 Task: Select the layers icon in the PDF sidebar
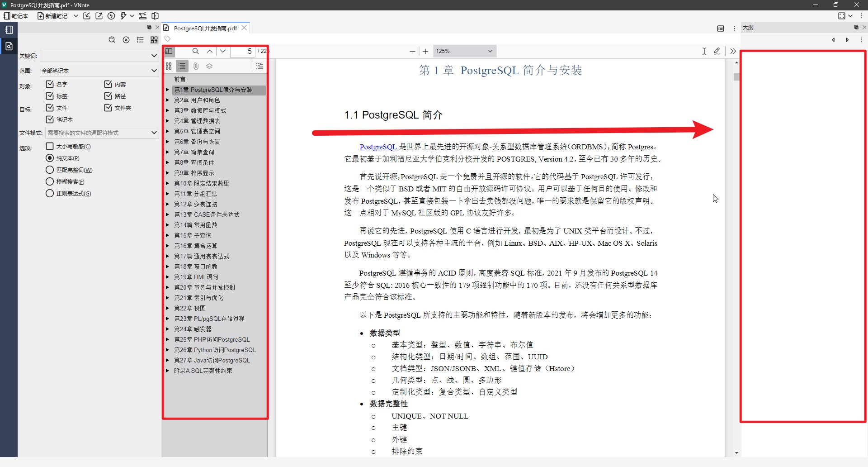click(209, 66)
